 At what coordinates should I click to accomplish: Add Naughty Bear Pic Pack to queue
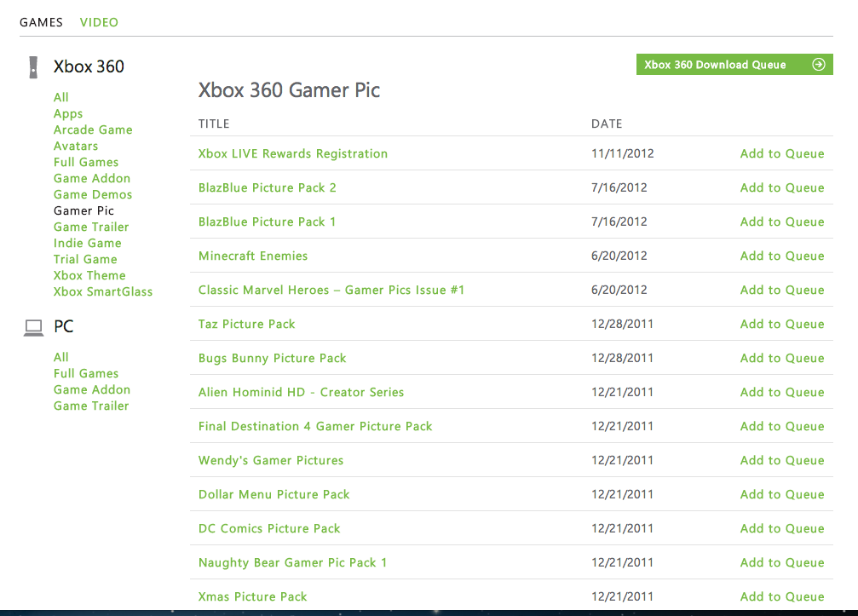[782, 563]
